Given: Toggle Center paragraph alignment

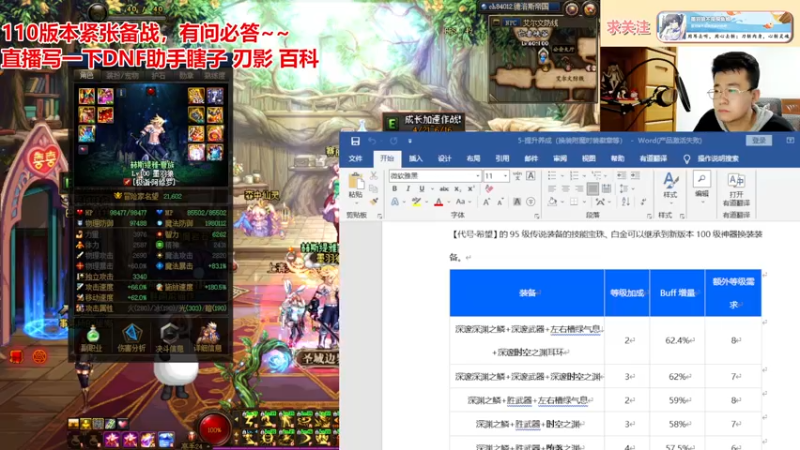Looking at the screenshot, I should click(565, 189).
